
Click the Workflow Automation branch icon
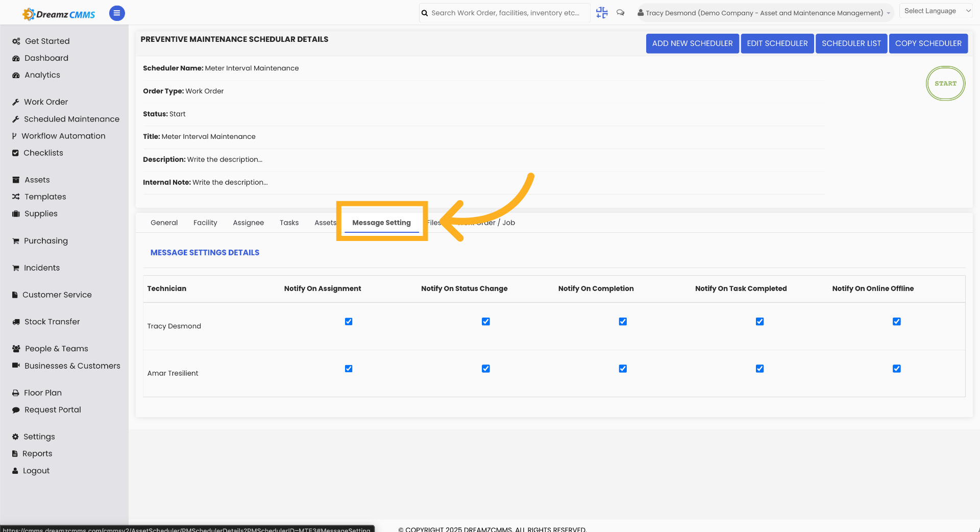[14, 136]
